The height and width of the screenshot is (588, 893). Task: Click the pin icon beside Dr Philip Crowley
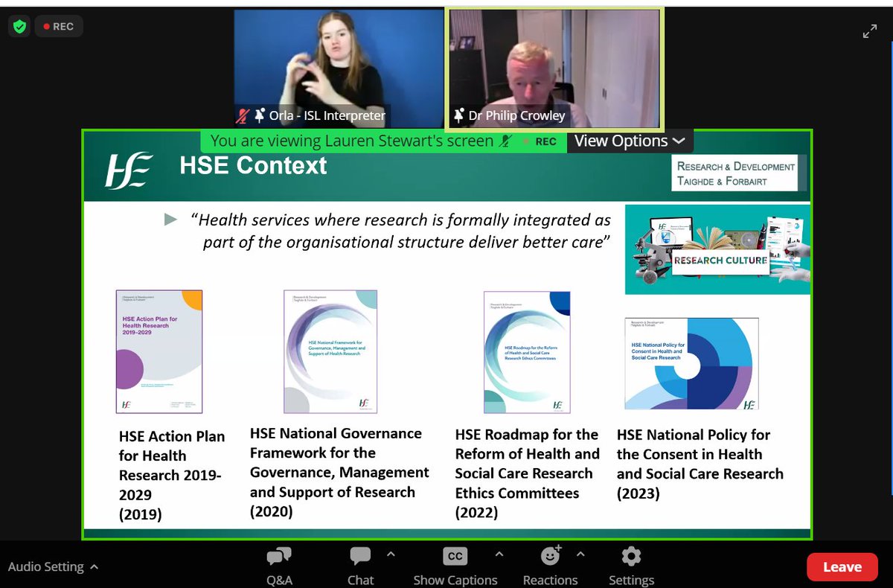coord(459,115)
